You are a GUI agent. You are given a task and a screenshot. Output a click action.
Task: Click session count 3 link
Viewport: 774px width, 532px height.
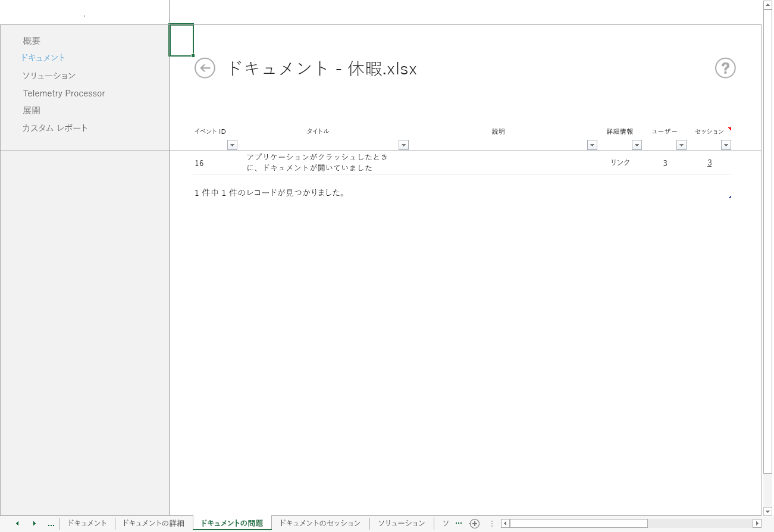click(x=710, y=162)
